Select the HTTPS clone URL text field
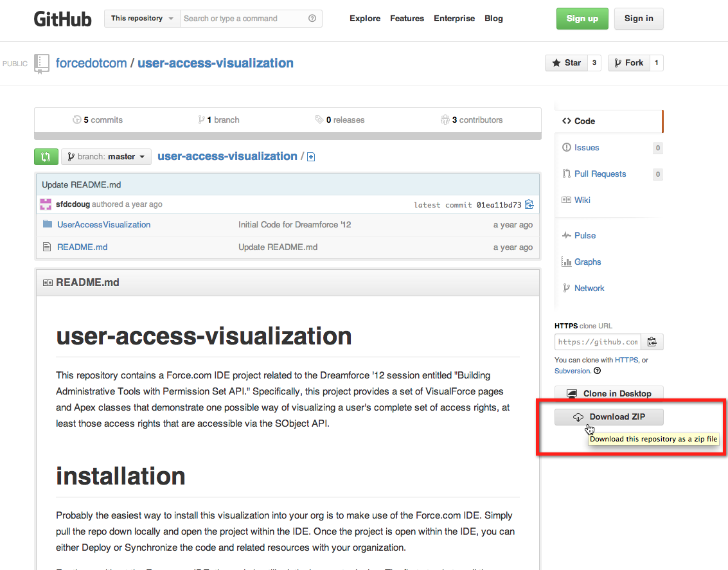The height and width of the screenshot is (570, 728). click(x=598, y=342)
